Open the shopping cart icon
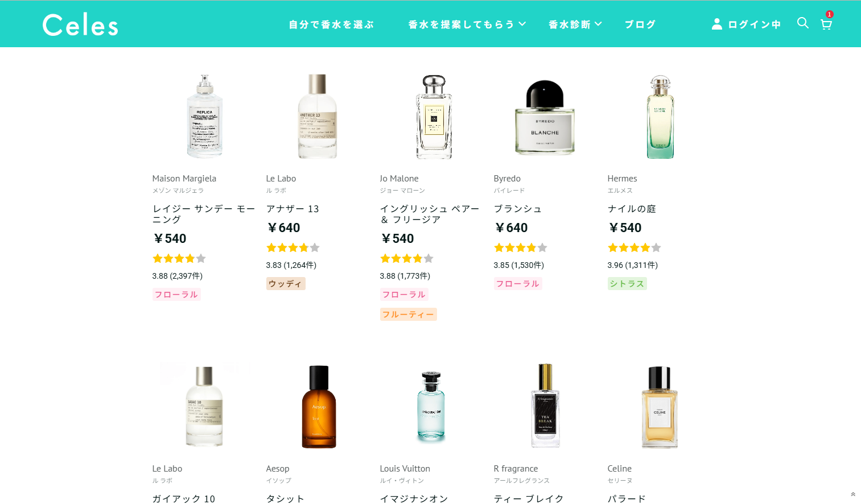Screen dimensions: 861x504 pos(826,24)
